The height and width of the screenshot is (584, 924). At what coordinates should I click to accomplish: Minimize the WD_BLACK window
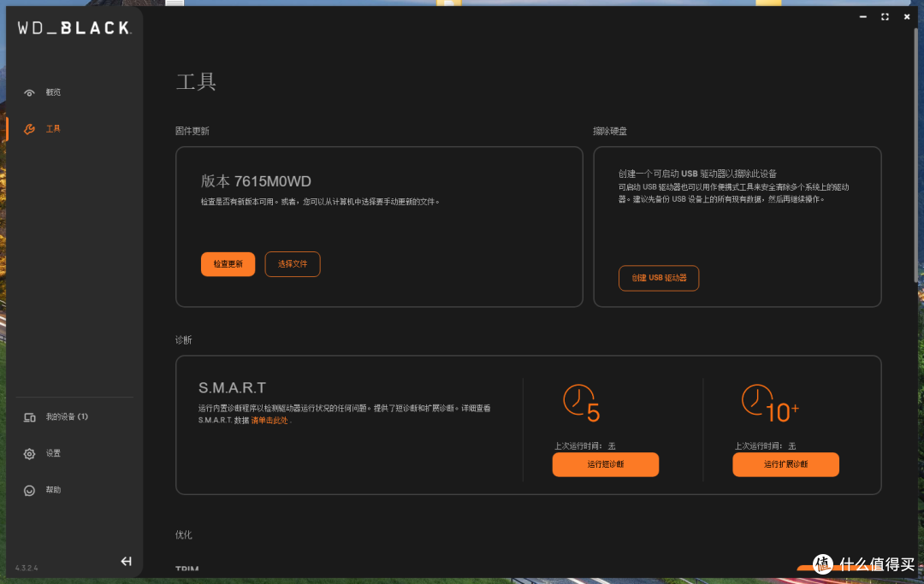(x=862, y=17)
